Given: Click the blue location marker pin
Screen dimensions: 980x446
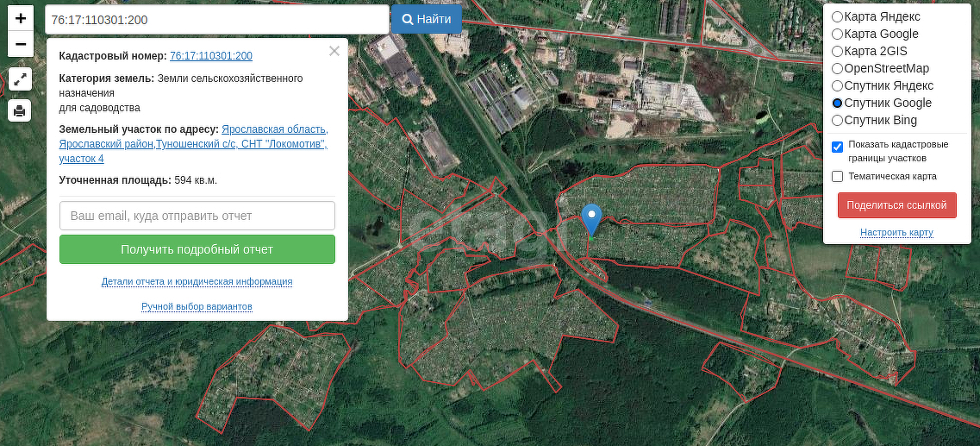Looking at the screenshot, I should [x=591, y=219].
